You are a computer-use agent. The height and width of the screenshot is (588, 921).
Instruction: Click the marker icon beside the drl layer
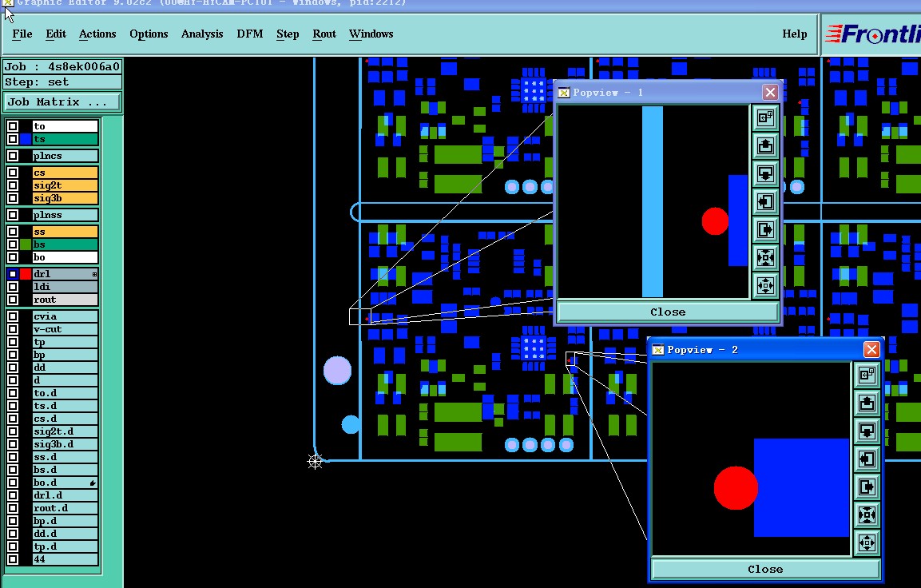coord(94,274)
